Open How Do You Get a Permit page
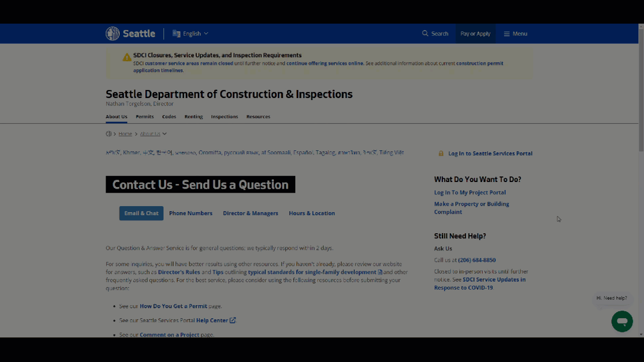The width and height of the screenshot is (644, 362). pyautogui.click(x=174, y=306)
